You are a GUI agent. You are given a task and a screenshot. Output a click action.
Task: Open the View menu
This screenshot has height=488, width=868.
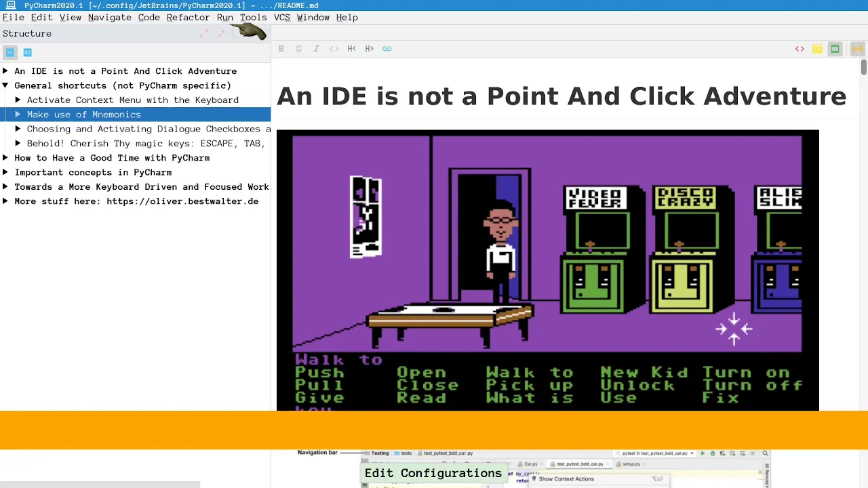[x=71, y=18]
